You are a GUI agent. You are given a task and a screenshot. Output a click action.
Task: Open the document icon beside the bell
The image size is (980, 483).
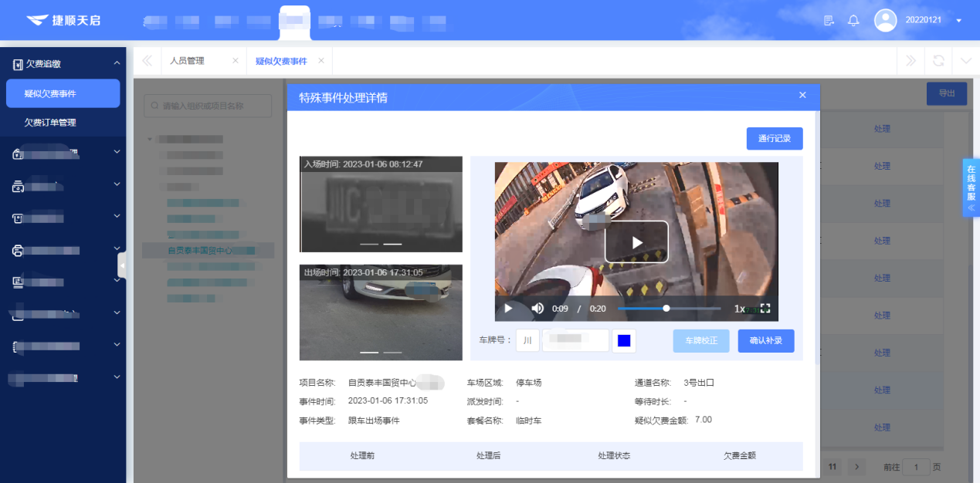(x=829, y=20)
